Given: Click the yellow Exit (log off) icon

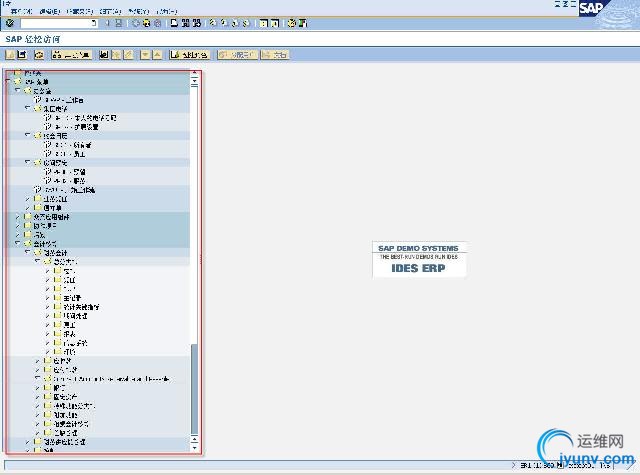Looking at the screenshot, I should [x=147, y=23].
